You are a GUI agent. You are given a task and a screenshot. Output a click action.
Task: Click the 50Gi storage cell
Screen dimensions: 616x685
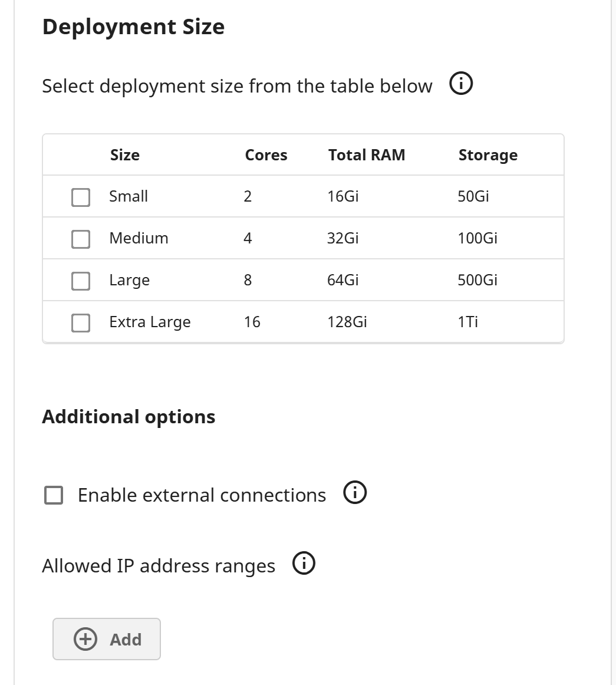click(x=473, y=196)
